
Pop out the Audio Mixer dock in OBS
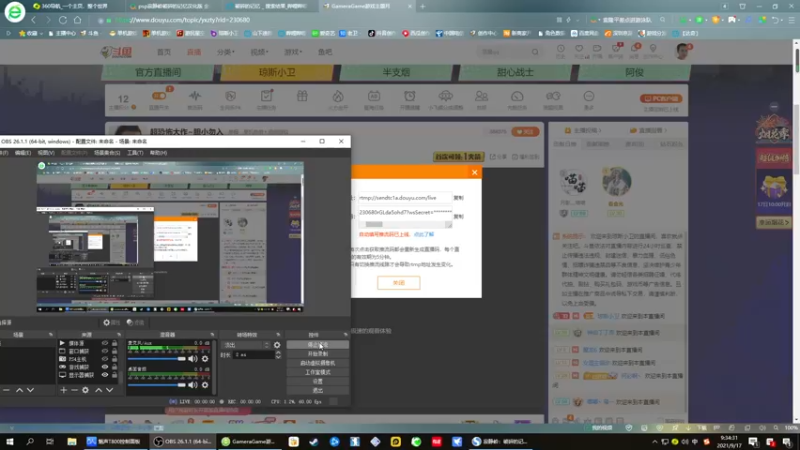[212, 335]
